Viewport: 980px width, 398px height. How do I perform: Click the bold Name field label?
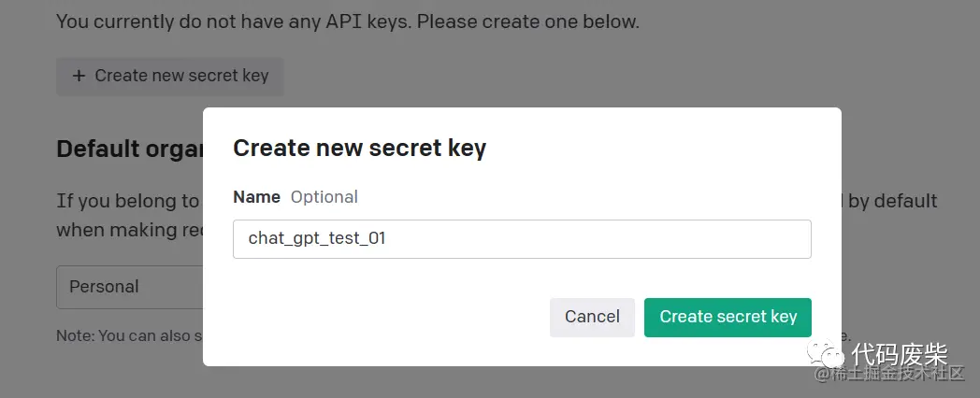click(256, 197)
